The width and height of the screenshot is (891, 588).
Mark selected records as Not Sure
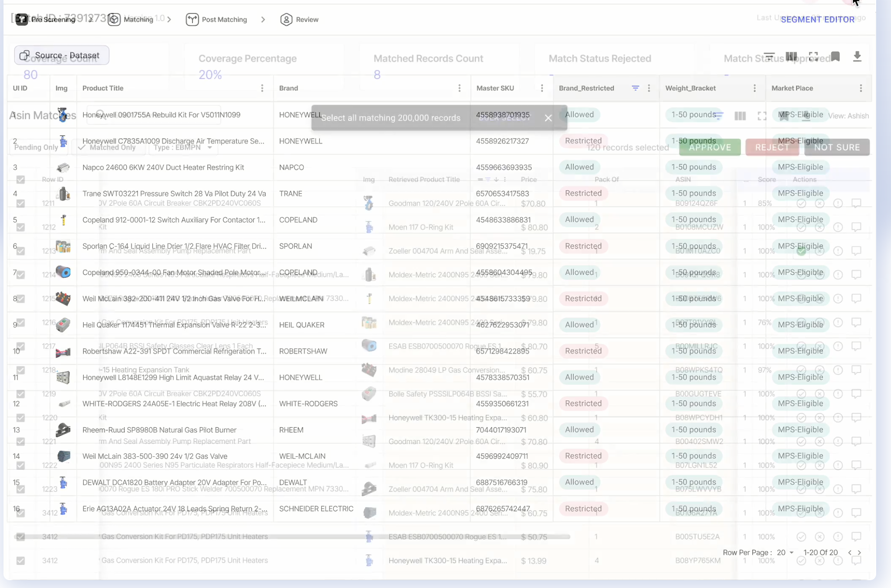pyautogui.click(x=837, y=147)
